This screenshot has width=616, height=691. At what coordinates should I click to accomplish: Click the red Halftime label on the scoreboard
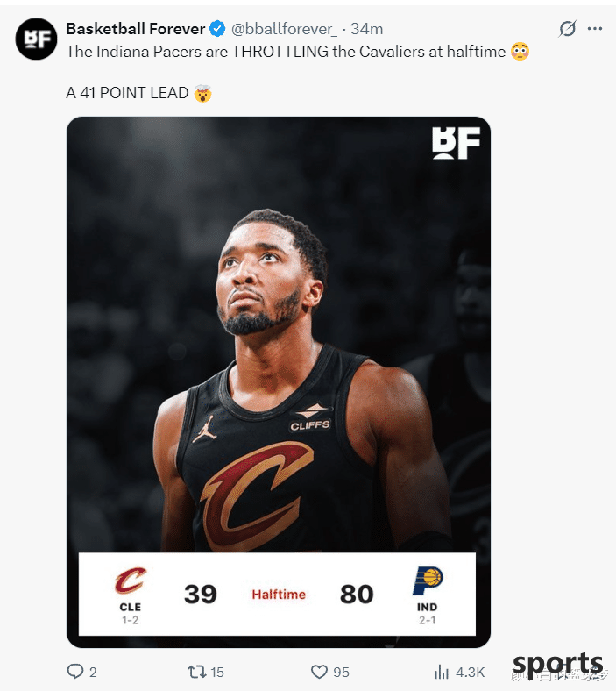coord(279,595)
